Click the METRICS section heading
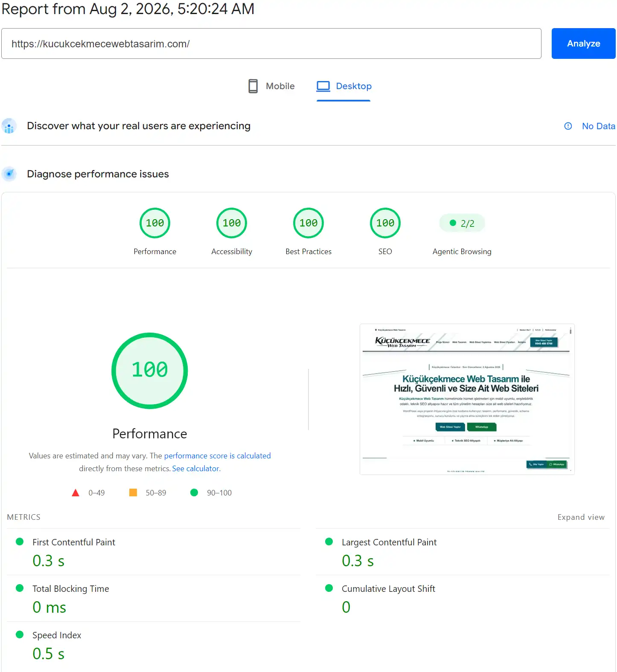Image resolution: width=617 pixels, height=672 pixels. pos(24,517)
